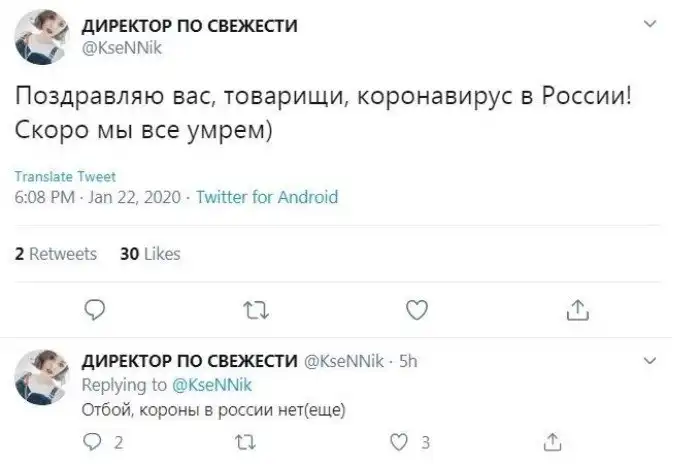Retweet the main tweet via arrows icon

253,310
